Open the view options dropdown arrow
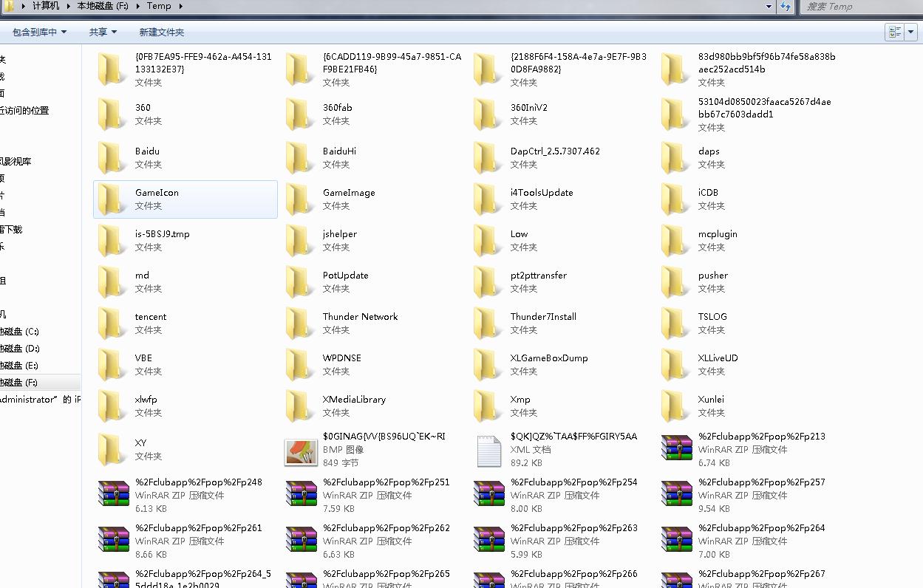The height and width of the screenshot is (588, 923). point(911,32)
